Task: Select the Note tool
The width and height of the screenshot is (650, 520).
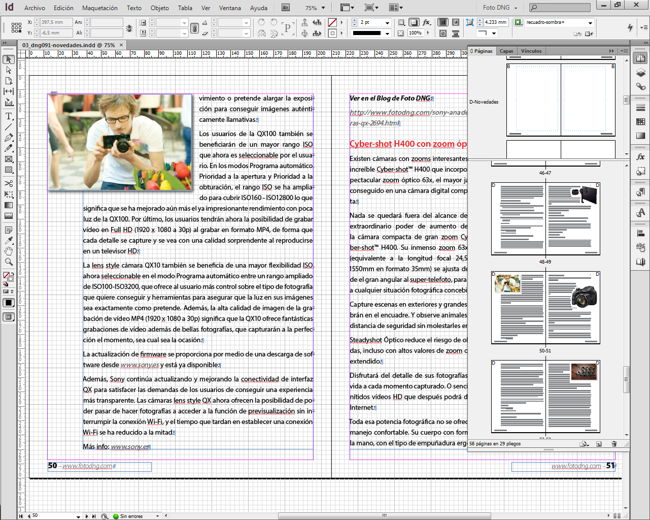Action: [8, 230]
